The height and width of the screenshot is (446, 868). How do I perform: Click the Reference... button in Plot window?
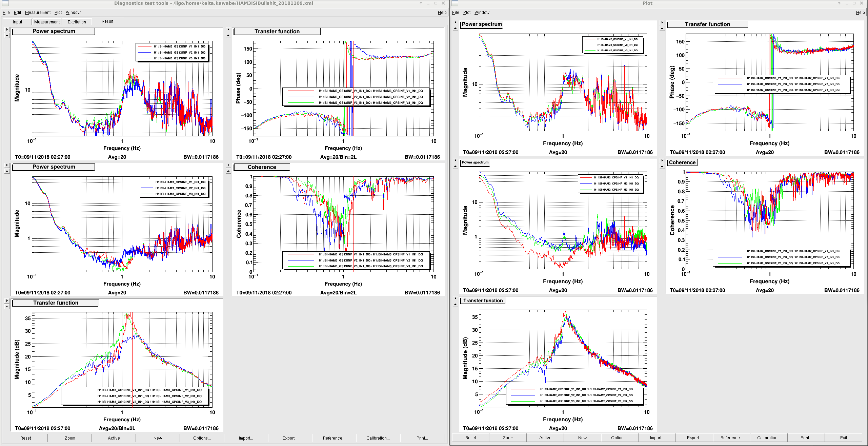(731, 438)
